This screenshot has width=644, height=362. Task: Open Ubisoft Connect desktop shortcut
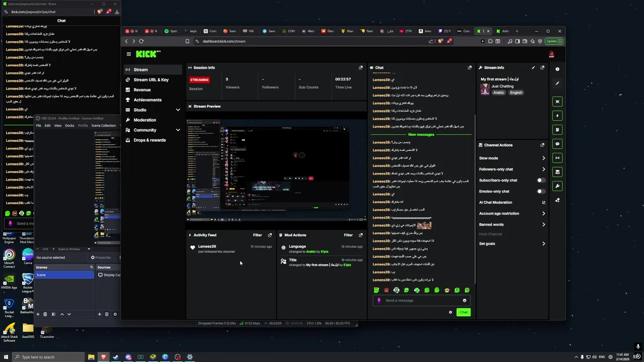click(9, 259)
